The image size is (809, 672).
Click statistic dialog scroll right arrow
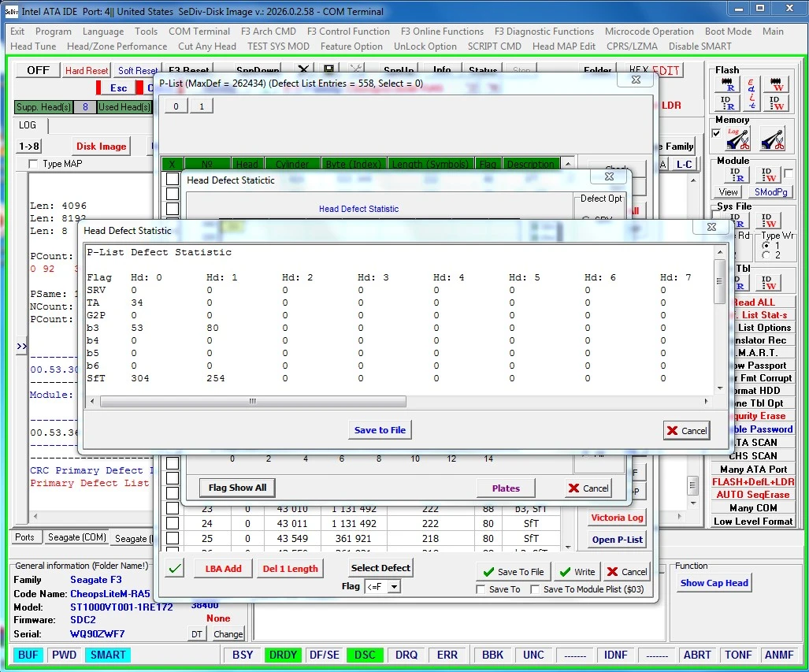[x=706, y=401]
